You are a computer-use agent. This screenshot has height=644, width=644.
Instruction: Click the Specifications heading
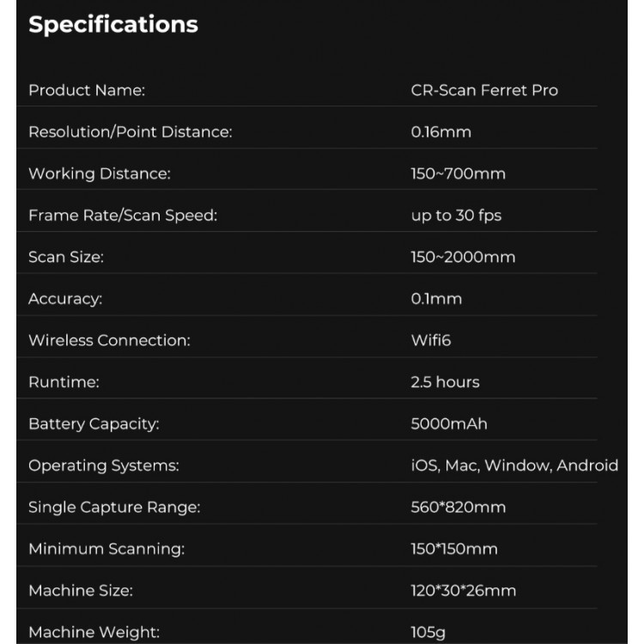(x=113, y=25)
